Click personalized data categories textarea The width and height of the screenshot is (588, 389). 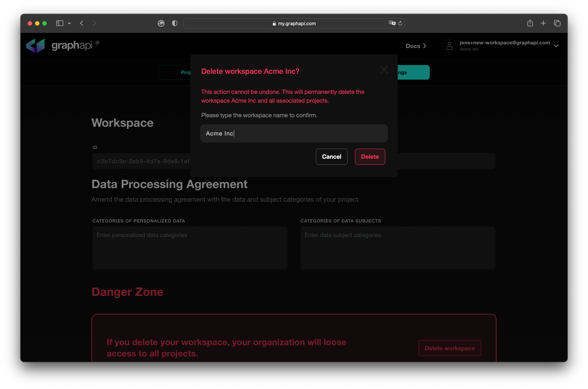coord(190,248)
